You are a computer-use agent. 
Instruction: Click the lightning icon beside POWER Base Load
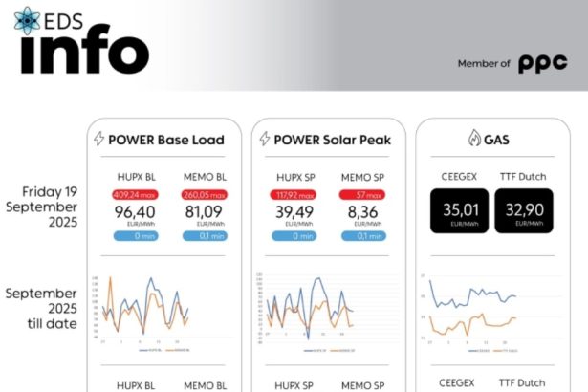[98, 140]
